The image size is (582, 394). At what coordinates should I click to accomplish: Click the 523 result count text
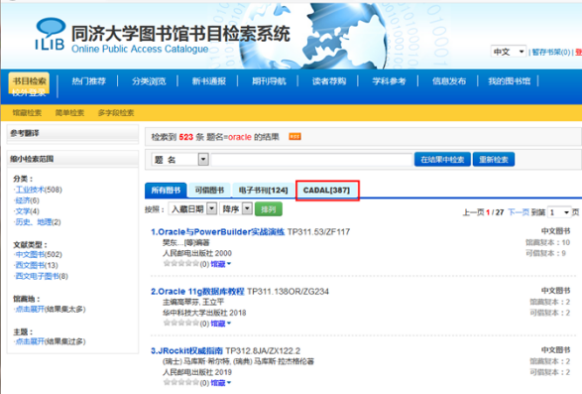click(x=186, y=137)
